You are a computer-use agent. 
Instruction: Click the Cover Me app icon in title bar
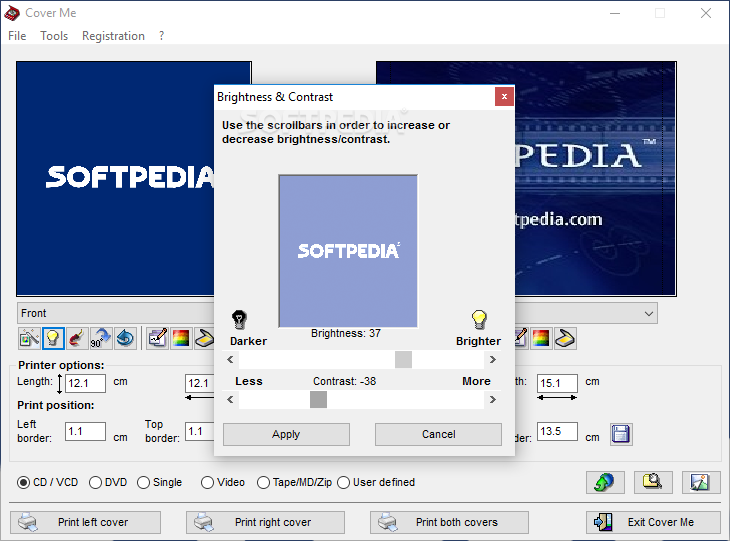pyautogui.click(x=12, y=13)
